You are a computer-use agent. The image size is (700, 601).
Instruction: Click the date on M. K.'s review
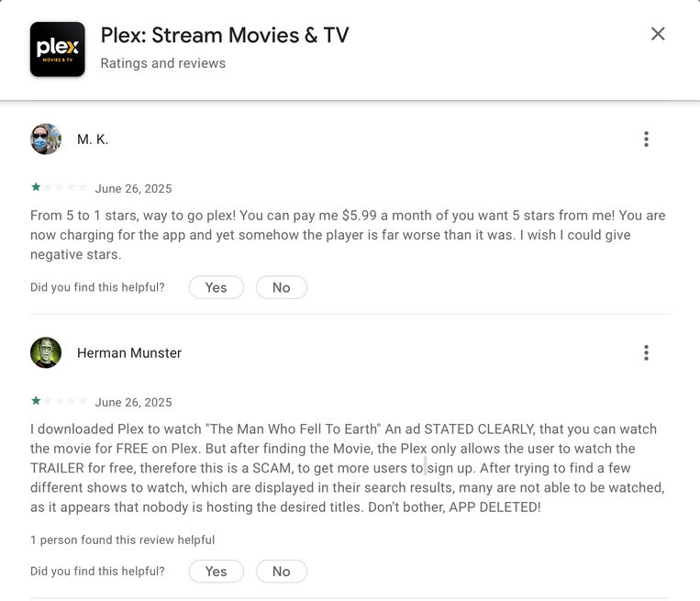(x=133, y=189)
